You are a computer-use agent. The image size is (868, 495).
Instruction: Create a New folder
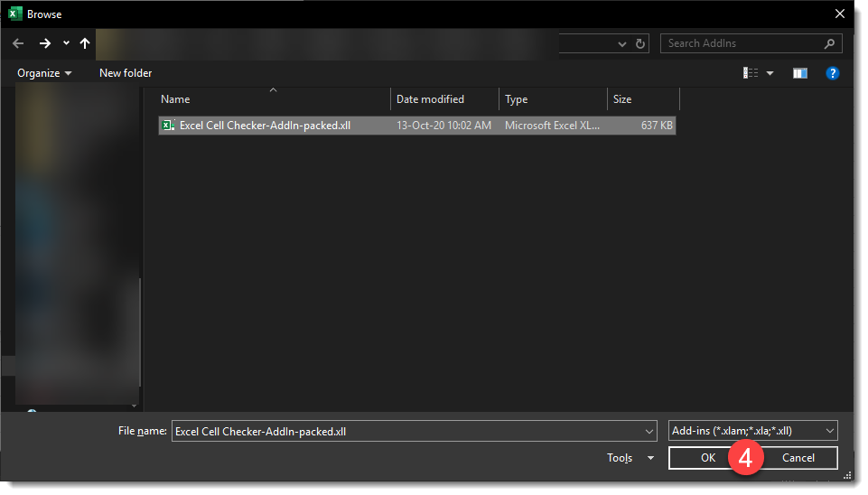tap(126, 73)
